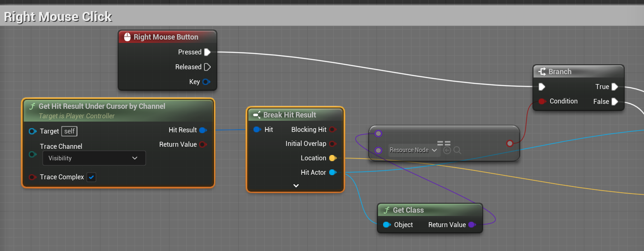Screen dimensions: 644x251
Task: Click the Blocking Hit boolean pin
Action: [332, 130]
